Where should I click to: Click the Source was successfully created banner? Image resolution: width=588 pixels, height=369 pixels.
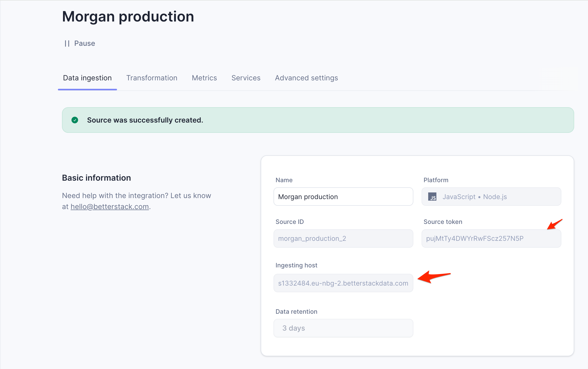(318, 120)
